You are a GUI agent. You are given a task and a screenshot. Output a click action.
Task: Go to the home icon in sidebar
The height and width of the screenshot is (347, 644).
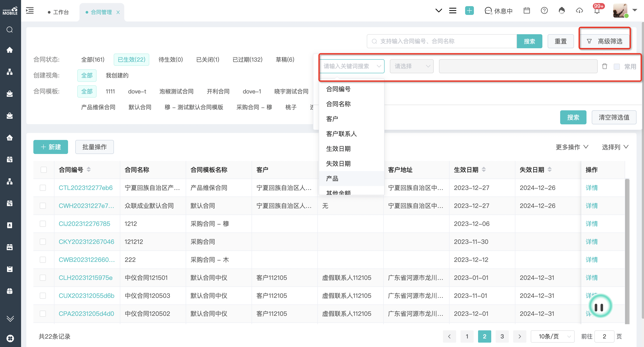click(10, 50)
